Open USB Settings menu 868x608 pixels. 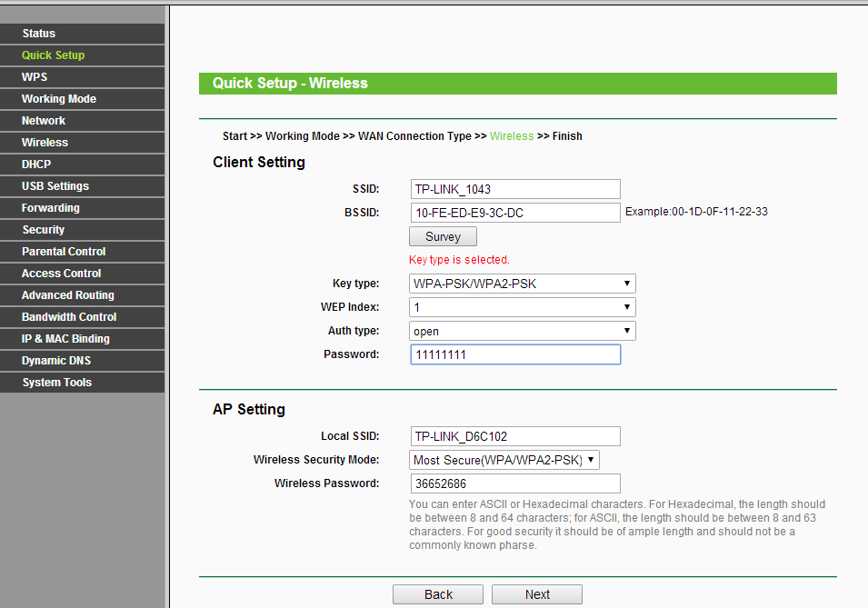click(82, 186)
